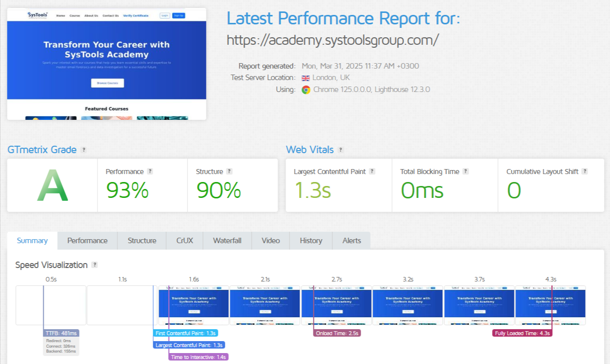Open the History tab
Screen dimensions: 610x364
311,241
